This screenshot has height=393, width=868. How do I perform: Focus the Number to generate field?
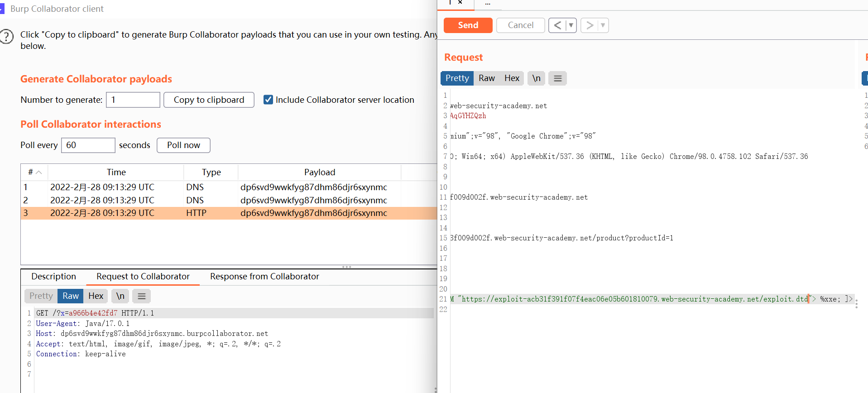pyautogui.click(x=133, y=100)
